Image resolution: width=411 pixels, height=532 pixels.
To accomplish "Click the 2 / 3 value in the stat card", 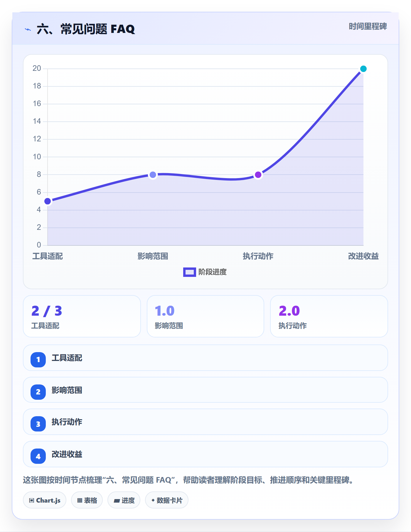I will pos(47,311).
